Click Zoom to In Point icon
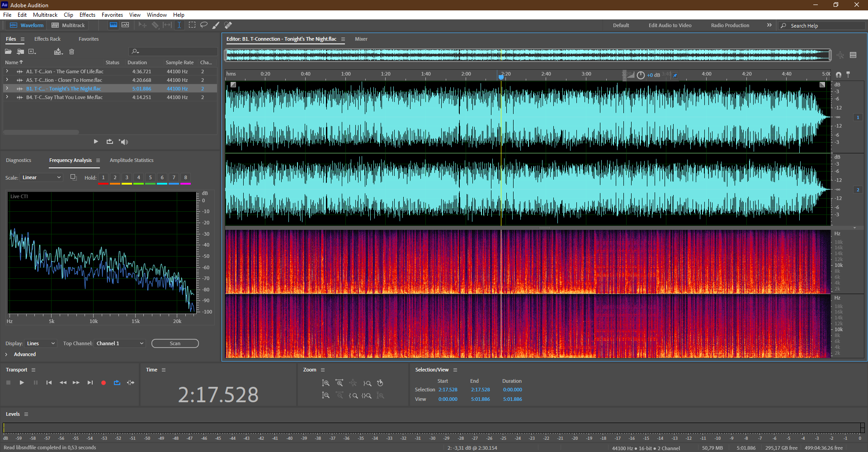868x452 pixels. 354,395
